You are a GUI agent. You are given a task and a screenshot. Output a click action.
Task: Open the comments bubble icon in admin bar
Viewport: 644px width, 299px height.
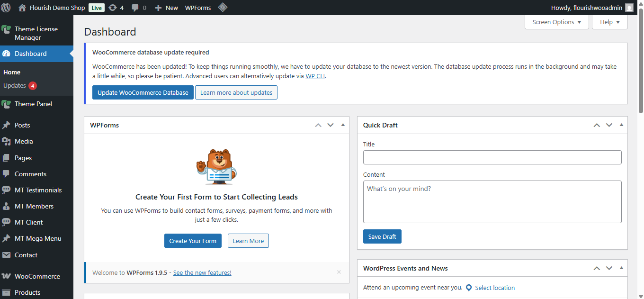(135, 8)
